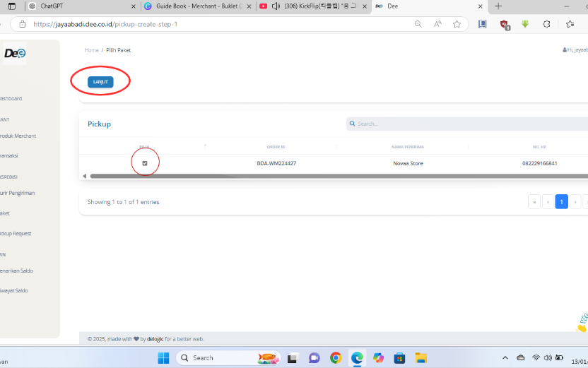The image size is (588, 368).
Task: Sort by ORDER ID column
Action: tap(276, 147)
